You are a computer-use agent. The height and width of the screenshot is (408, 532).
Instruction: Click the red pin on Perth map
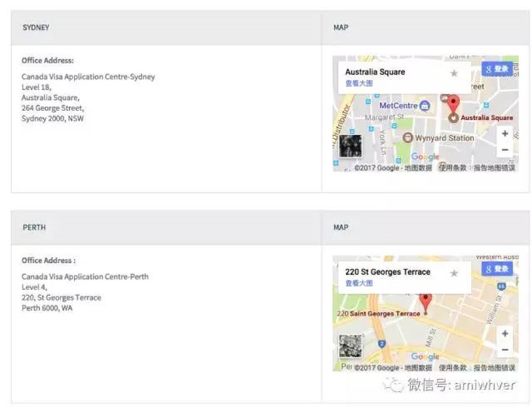coord(425,301)
